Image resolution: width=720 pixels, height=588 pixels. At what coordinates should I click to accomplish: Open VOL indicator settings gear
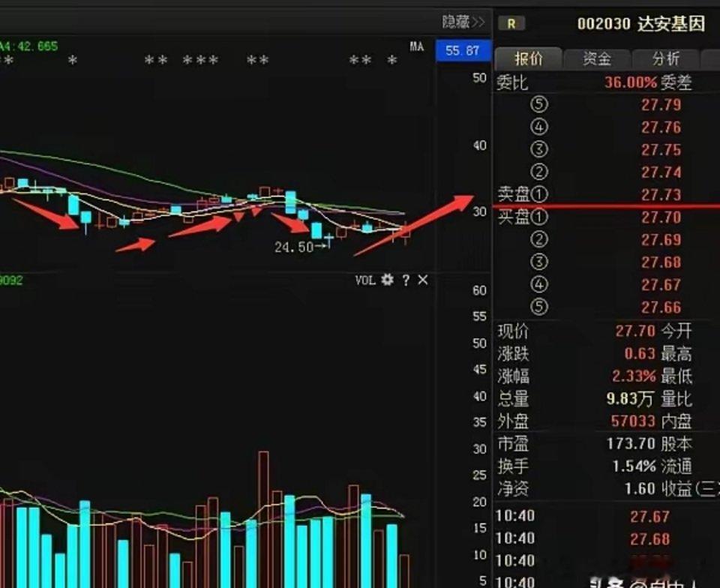(388, 280)
